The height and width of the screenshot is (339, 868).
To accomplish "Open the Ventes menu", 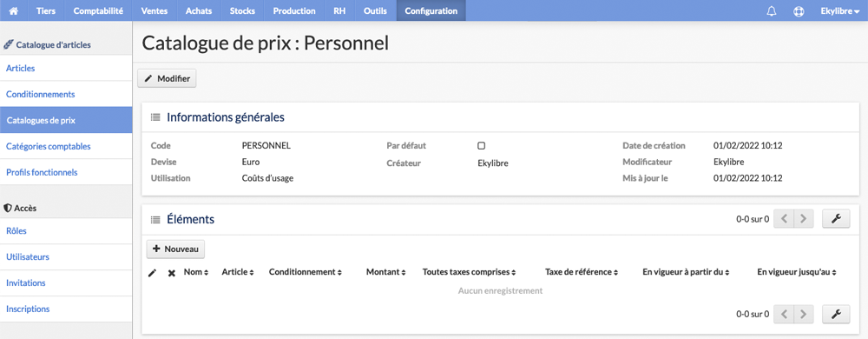I will click(155, 10).
